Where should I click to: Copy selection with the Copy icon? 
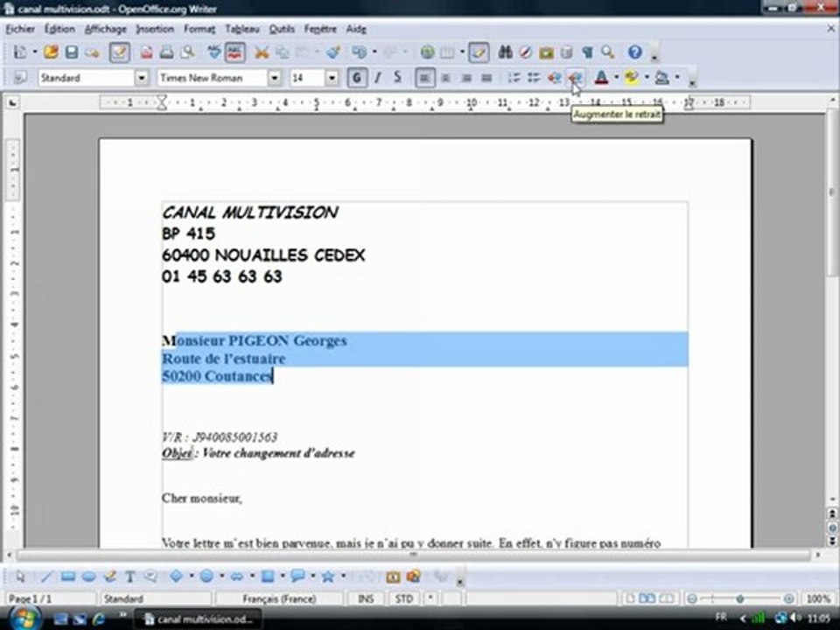coord(282,52)
